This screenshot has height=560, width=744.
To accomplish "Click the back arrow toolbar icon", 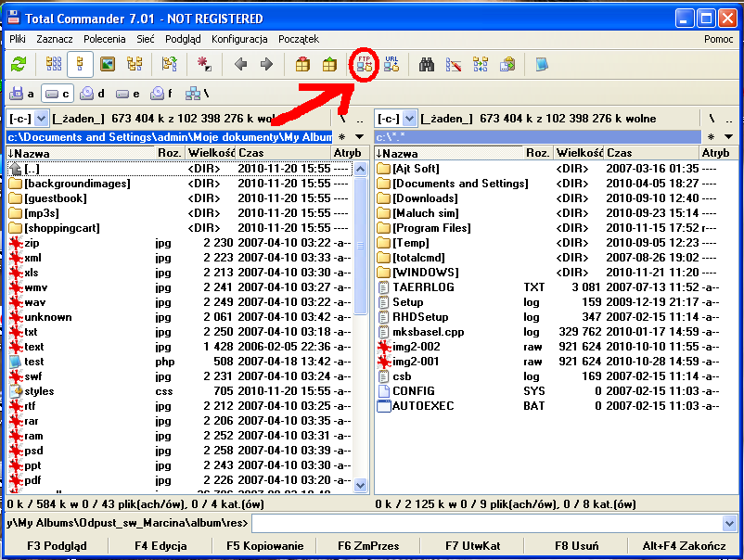I will coord(240,65).
